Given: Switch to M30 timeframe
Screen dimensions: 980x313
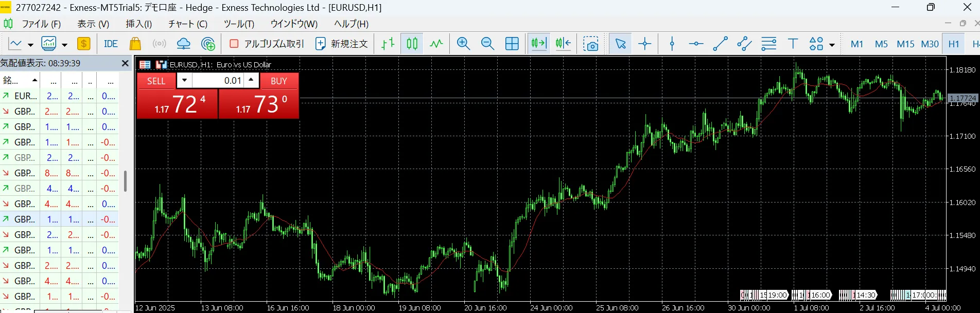Looking at the screenshot, I should click(930, 44).
